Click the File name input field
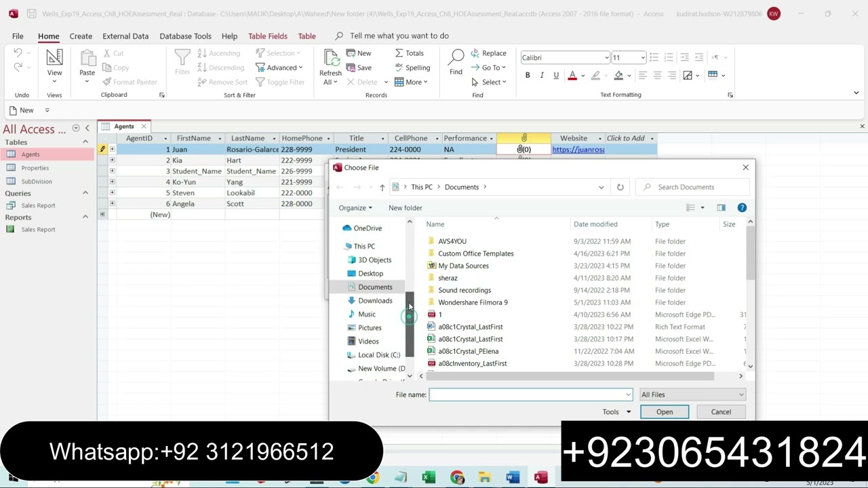 click(x=530, y=394)
